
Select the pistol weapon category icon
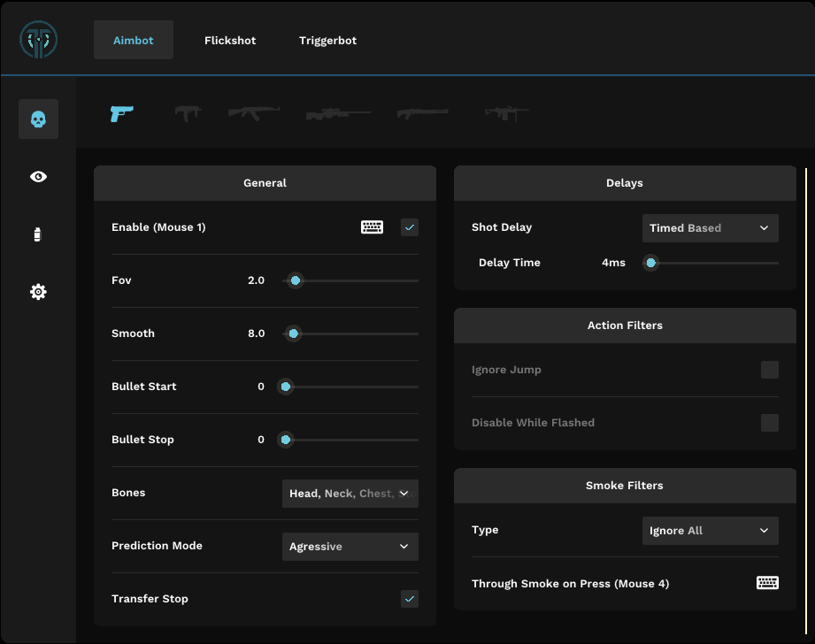click(121, 113)
